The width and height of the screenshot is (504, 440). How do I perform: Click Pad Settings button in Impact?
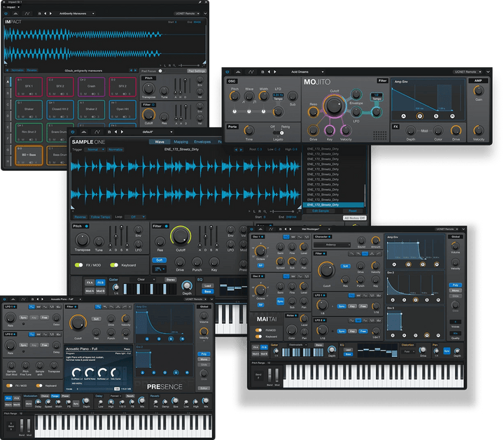[x=197, y=71]
